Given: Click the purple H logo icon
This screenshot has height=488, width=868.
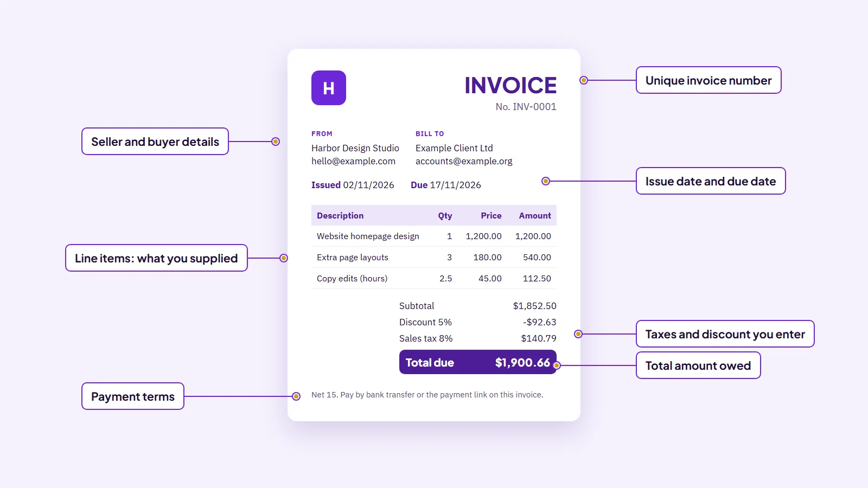Looking at the screenshot, I should click(x=329, y=88).
